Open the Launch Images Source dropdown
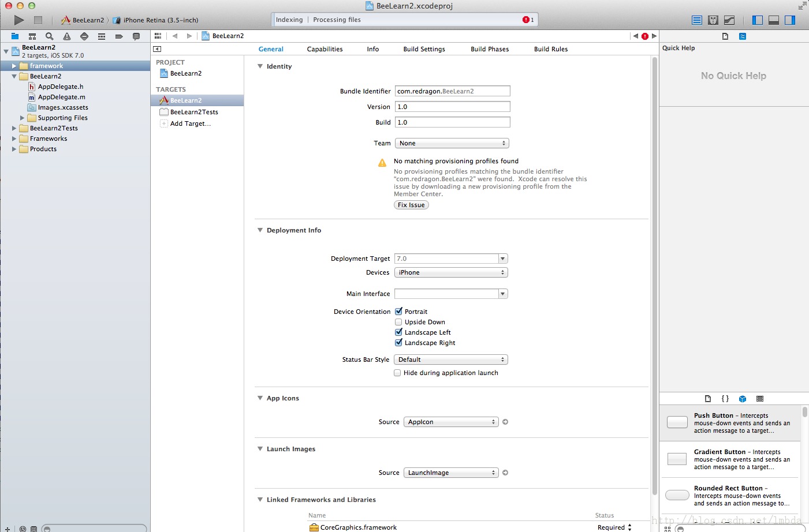This screenshot has width=809, height=532. point(451,473)
